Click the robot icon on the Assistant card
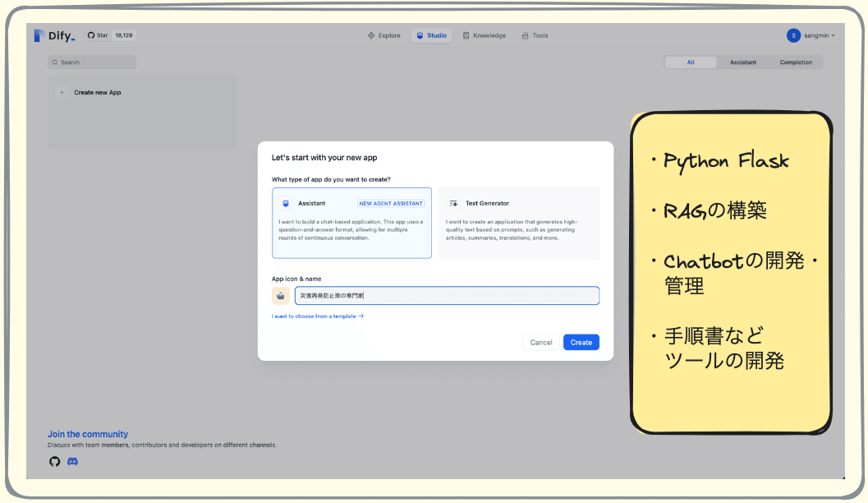The width and height of the screenshot is (868, 503). pyautogui.click(x=287, y=203)
